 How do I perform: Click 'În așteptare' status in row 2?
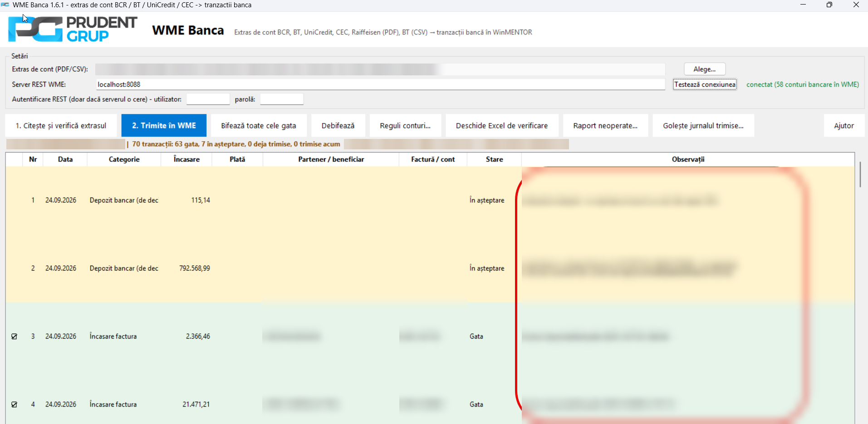[x=487, y=268]
